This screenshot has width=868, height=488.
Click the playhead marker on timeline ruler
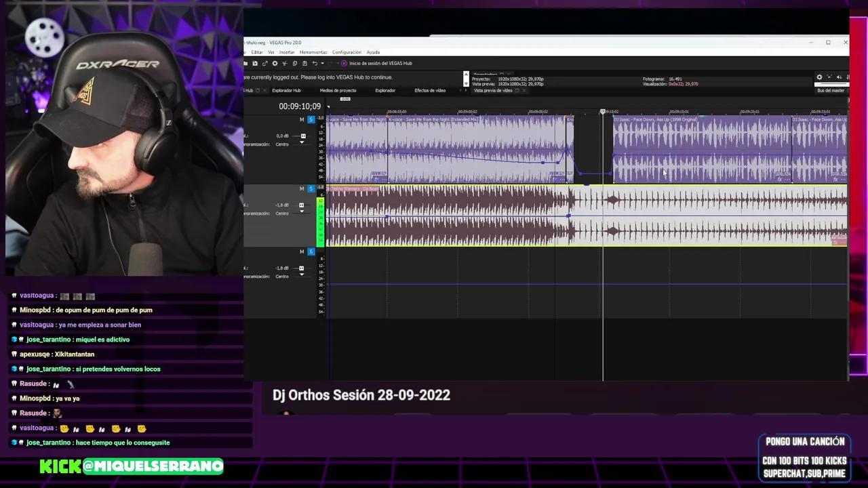602,111
